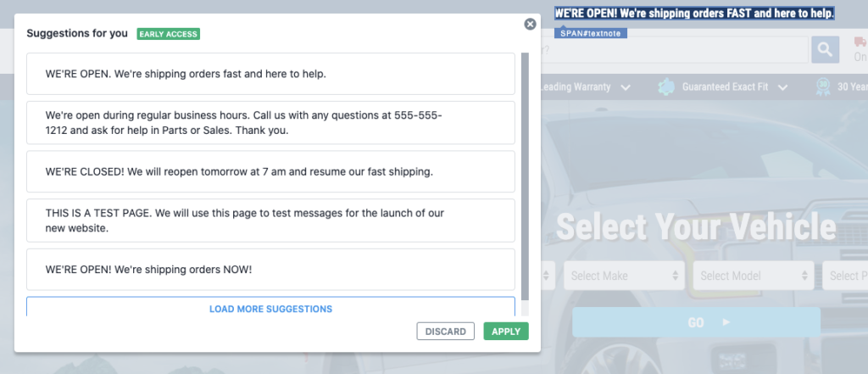
Task: Click the DISCARD button
Action: [x=446, y=332]
